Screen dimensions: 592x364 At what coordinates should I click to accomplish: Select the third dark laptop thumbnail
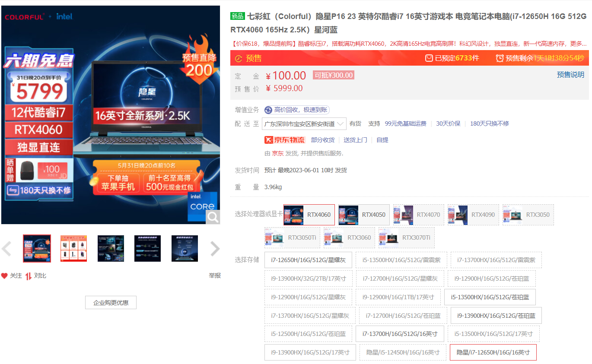111,248
